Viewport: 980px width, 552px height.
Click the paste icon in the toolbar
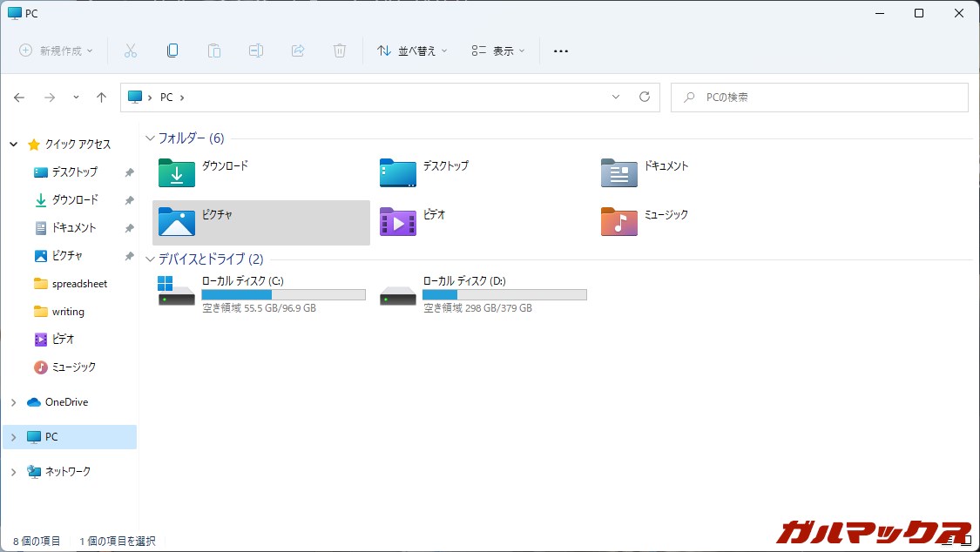214,50
